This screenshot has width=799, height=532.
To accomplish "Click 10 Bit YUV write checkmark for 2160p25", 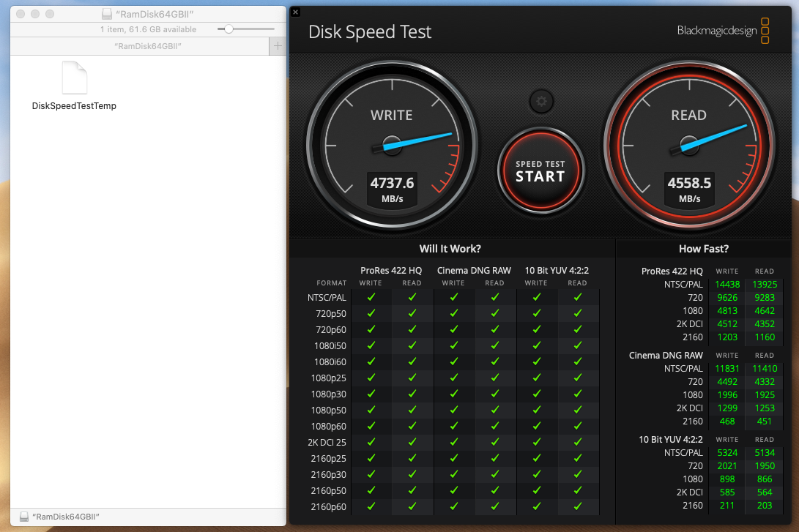I will 537,458.
